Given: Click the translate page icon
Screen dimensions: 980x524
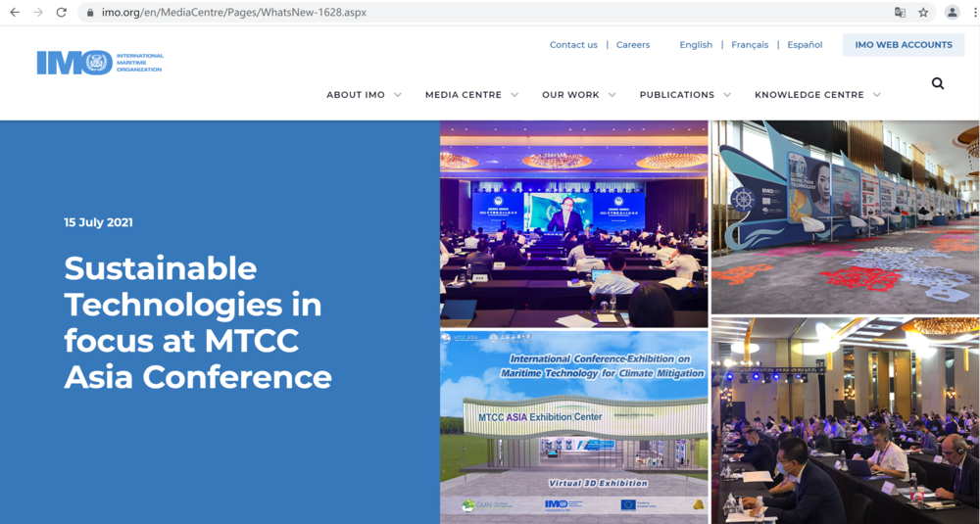Looking at the screenshot, I should (x=900, y=13).
